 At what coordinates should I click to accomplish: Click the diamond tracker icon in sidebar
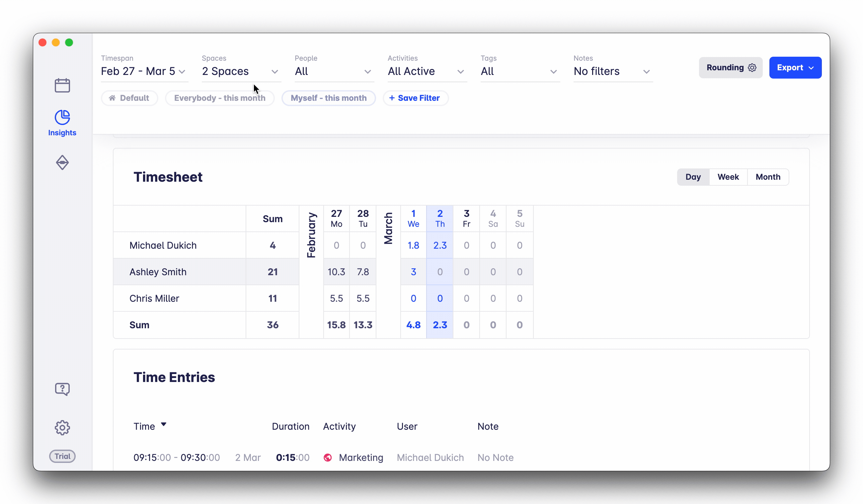click(62, 162)
